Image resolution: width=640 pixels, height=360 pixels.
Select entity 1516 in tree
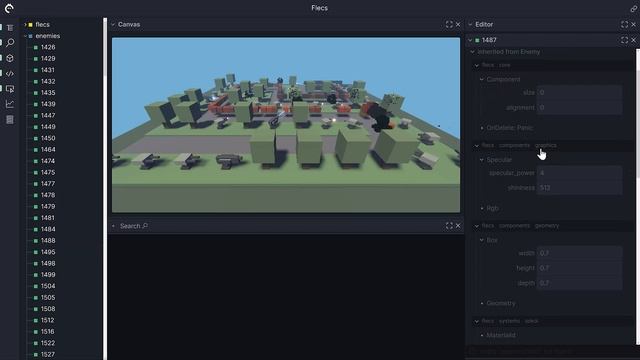pos(48,331)
